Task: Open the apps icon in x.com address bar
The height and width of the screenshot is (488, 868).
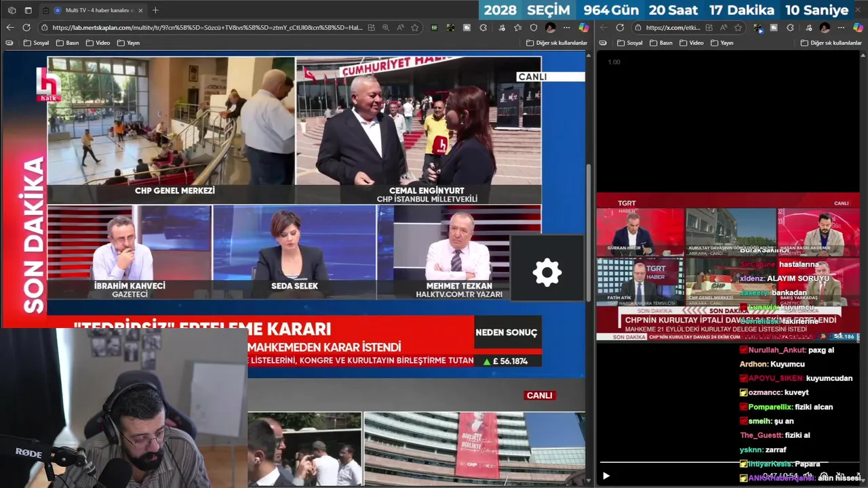Action: coord(709,28)
